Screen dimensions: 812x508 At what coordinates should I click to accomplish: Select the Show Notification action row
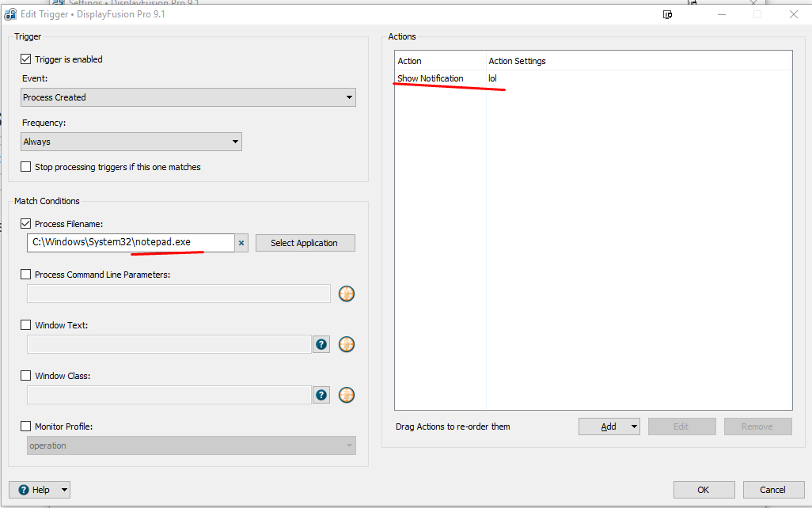pos(431,78)
